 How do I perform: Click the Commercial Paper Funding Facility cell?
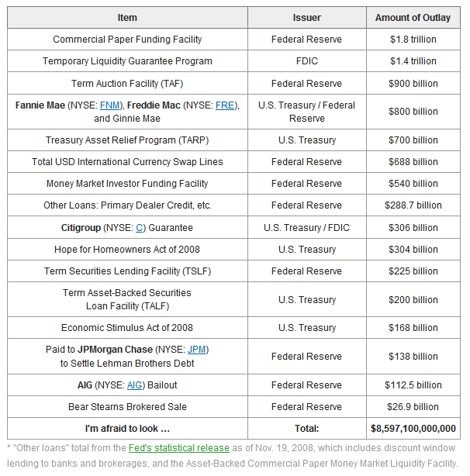tap(127, 40)
